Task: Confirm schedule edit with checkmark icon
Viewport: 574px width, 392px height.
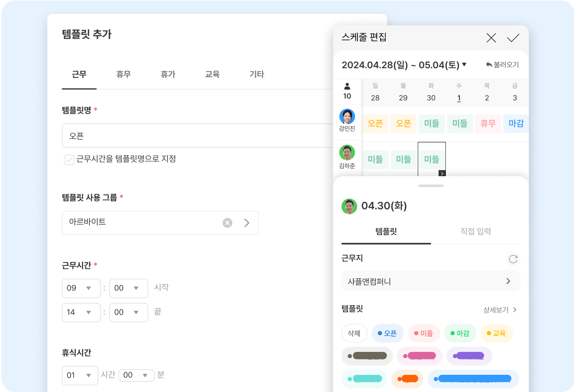Action: pos(513,38)
